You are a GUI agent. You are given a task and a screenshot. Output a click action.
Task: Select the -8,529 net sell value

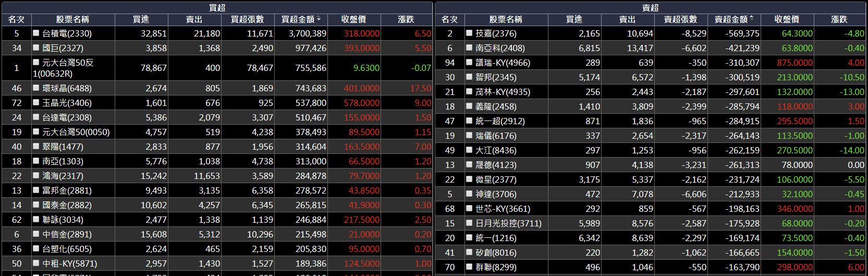(x=694, y=33)
